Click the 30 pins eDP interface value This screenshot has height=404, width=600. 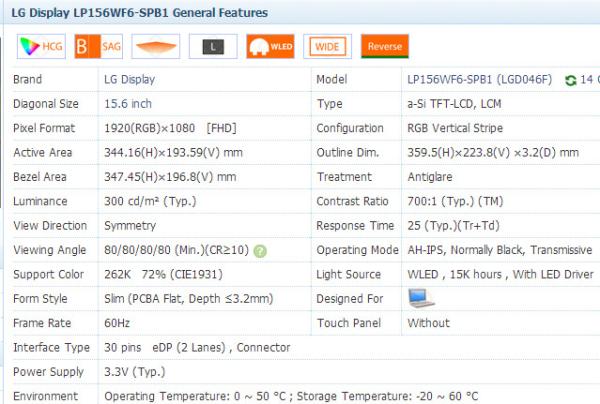coord(197,347)
